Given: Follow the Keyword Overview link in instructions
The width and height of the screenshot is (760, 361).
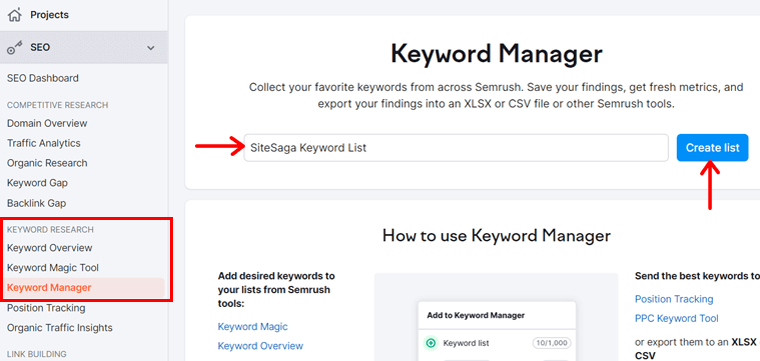Looking at the screenshot, I should point(260,345).
